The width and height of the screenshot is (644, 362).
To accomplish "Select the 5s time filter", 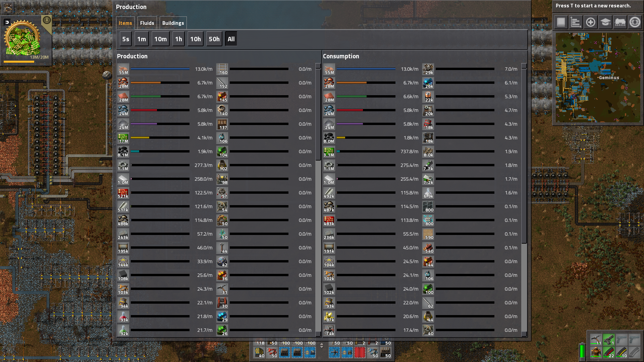I will [125, 39].
